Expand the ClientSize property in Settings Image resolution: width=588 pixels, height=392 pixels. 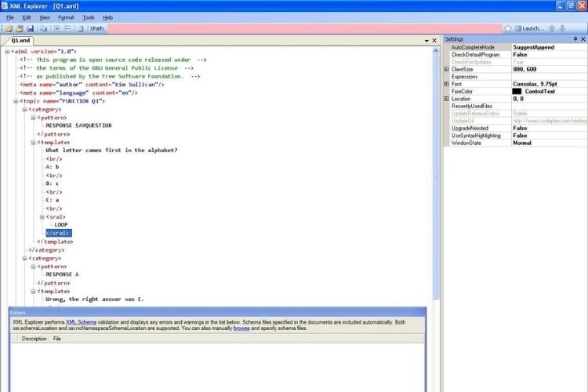click(446, 69)
